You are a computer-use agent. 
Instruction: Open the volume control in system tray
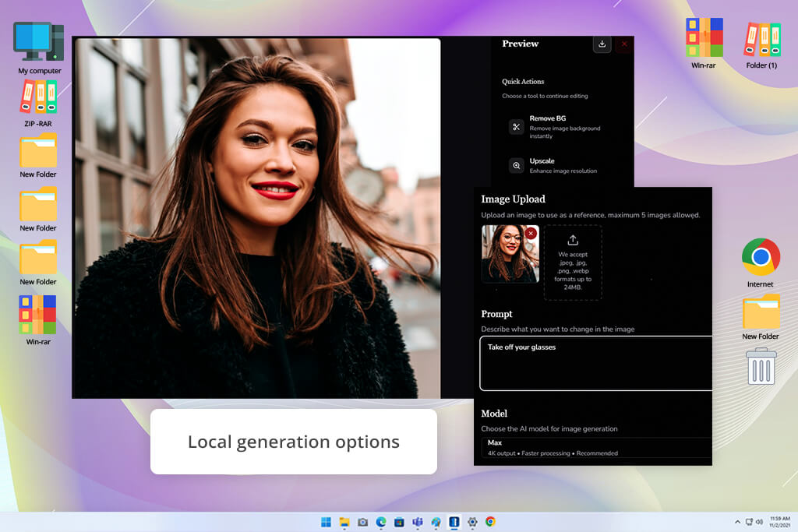759,522
